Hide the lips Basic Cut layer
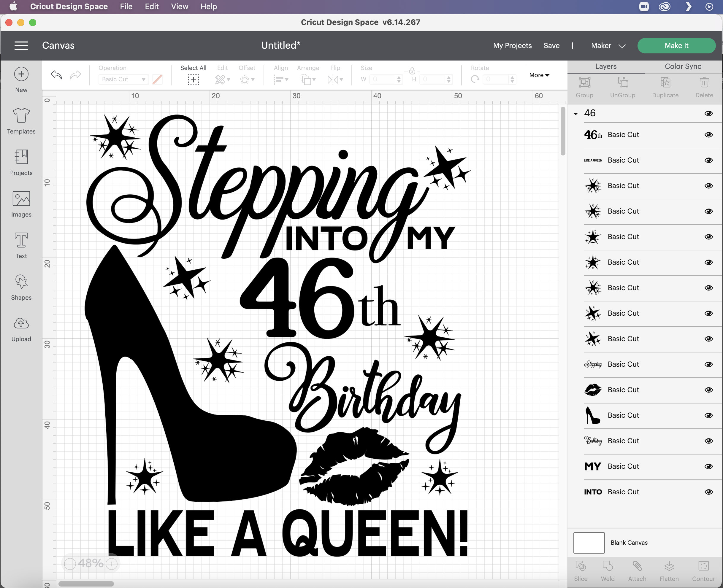The height and width of the screenshot is (588, 723). (x=709, y=390)
